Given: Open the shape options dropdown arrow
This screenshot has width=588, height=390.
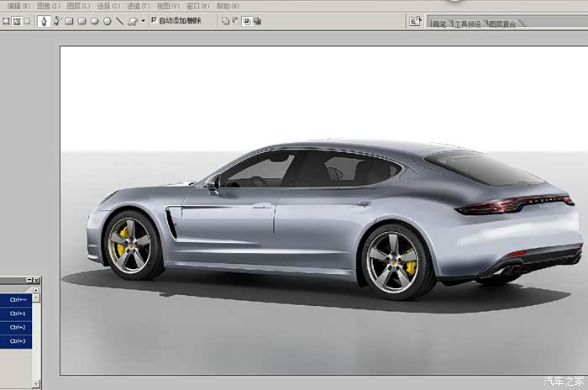Looking at the screenshot, I should pos(143,21).
